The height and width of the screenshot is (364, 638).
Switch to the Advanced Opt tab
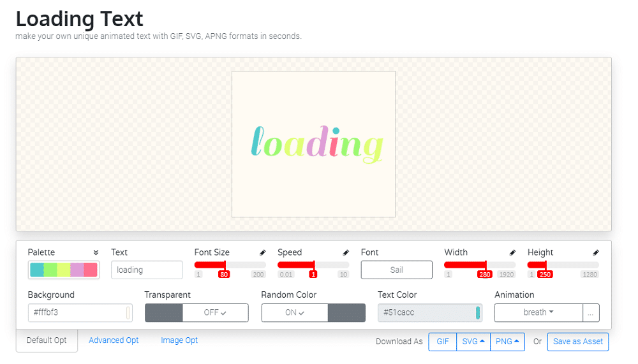[114, 340]
